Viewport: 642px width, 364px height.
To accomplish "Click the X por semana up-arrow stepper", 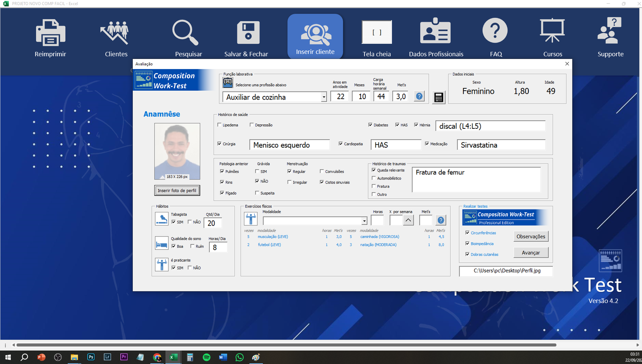I will click(x=408, y=220).
